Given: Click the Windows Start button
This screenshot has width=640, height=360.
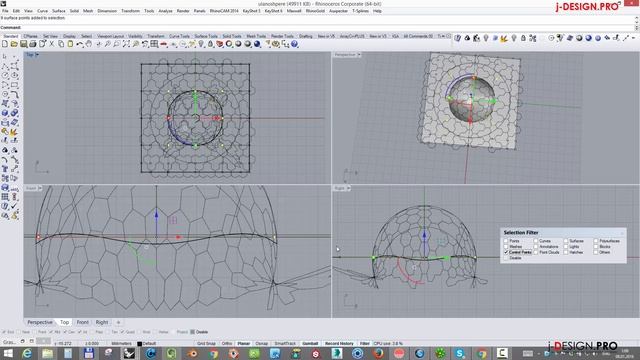Looking at the screenshot, I should coord(7,353).
